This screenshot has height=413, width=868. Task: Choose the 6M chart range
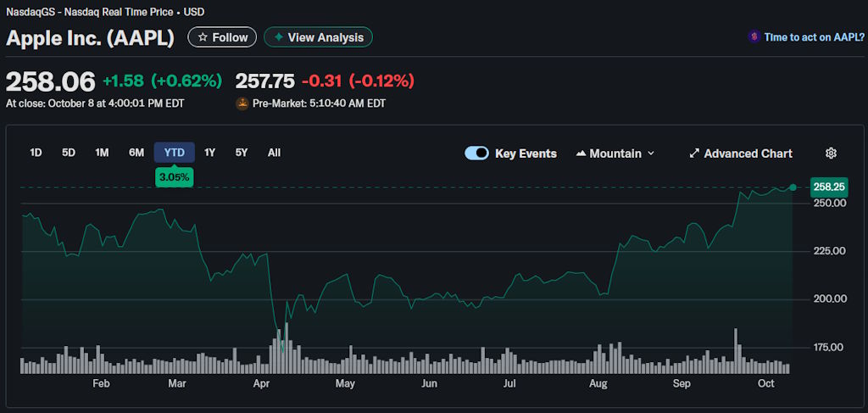(x=136, y=153)
